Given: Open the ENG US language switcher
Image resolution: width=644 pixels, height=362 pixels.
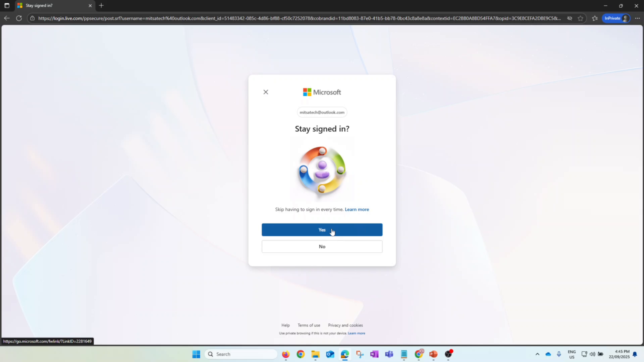Looking at the screenshot, I should pos(572,354).
